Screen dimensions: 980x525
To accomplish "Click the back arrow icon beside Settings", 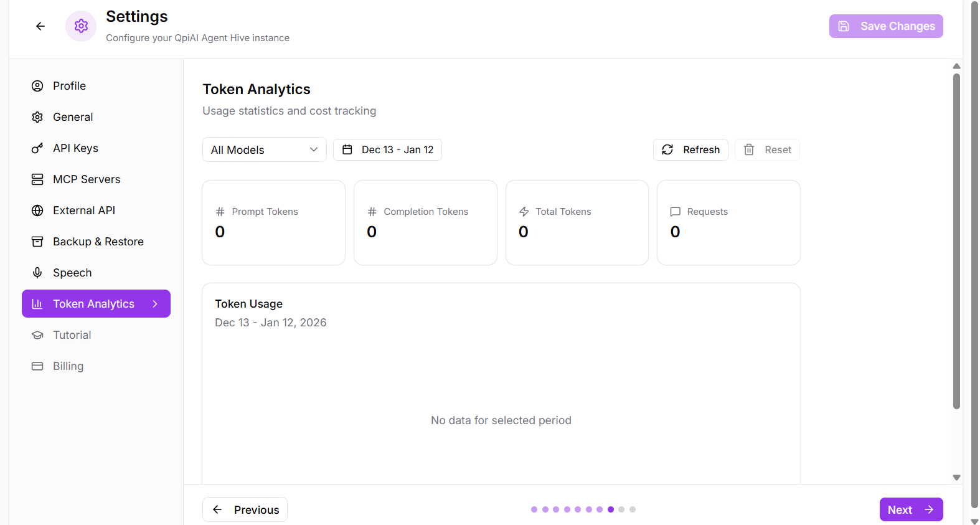I will [x=40, y=26].
